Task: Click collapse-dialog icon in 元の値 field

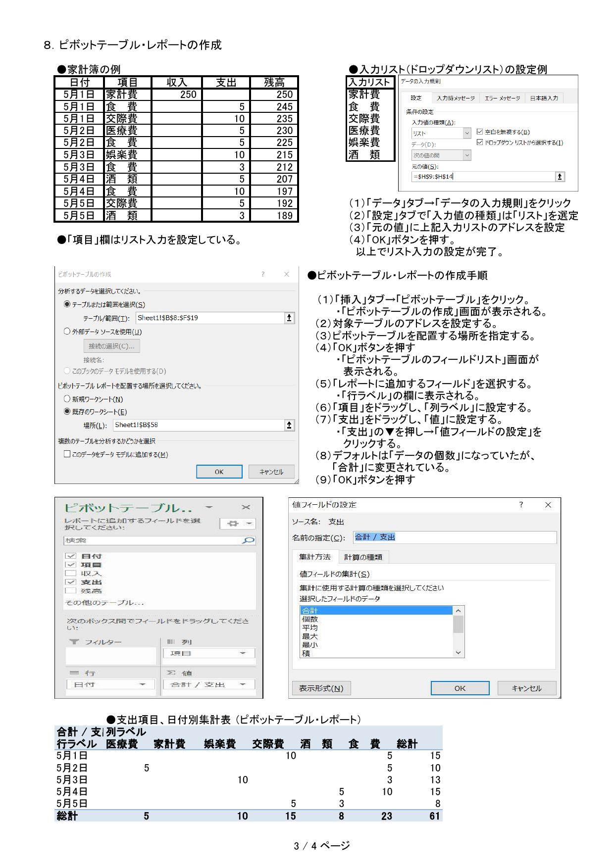Action: 560,177
